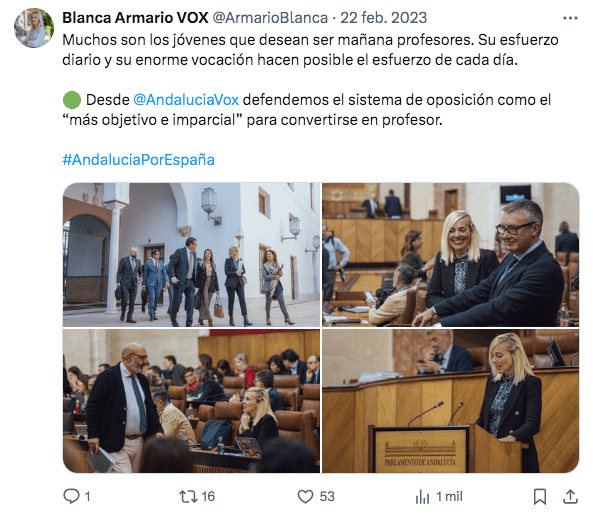
Task: Share the tweet with the upload icon
Action: click(570, 497)
